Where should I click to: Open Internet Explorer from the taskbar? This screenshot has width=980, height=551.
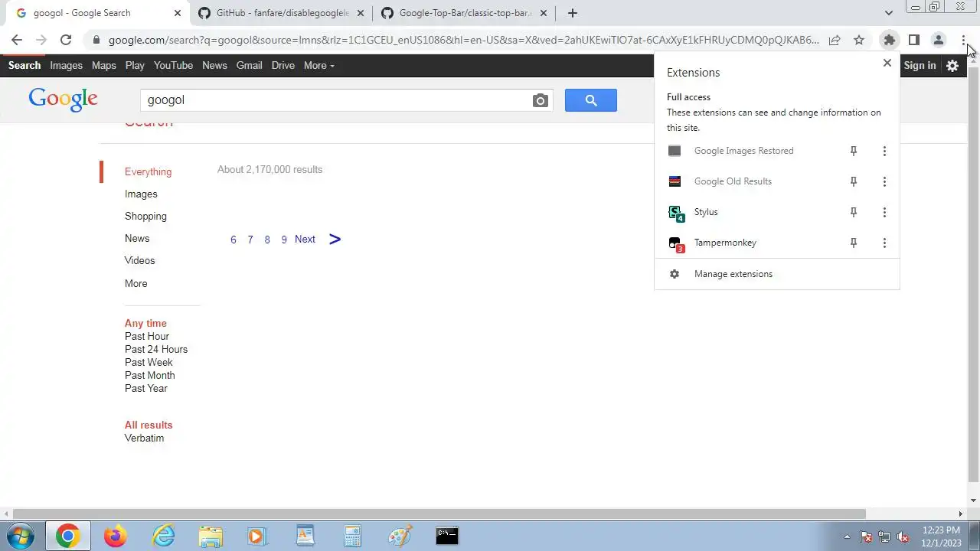(x=163, y=536)
